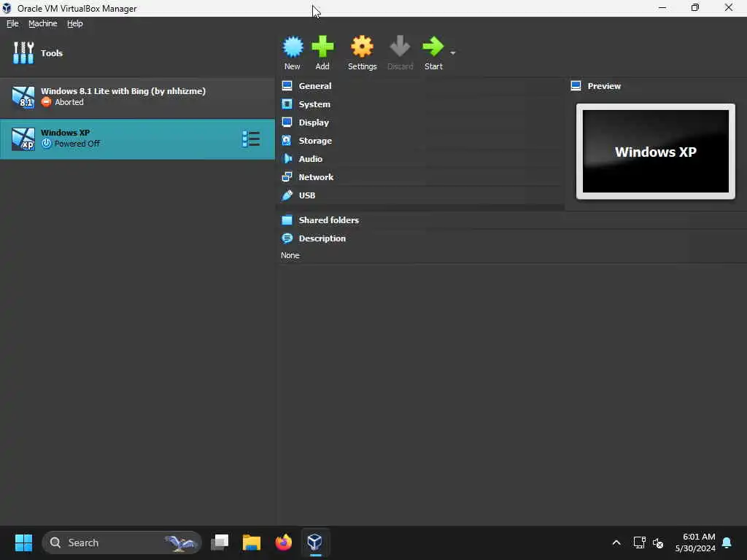Open the File menu
Image resolution: width=747 pixels, height=560 pixels.
coord(12,23)
